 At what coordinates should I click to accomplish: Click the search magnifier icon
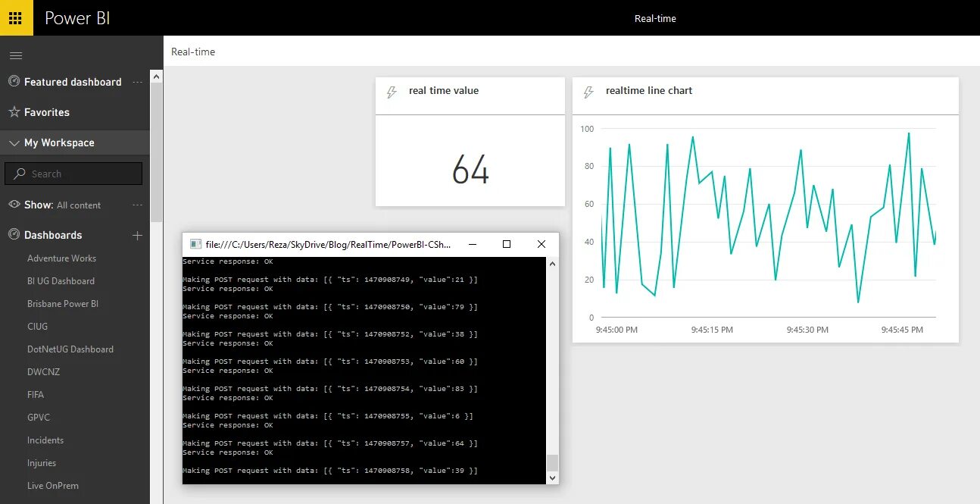pyautogui.click(x=19, y=174)
